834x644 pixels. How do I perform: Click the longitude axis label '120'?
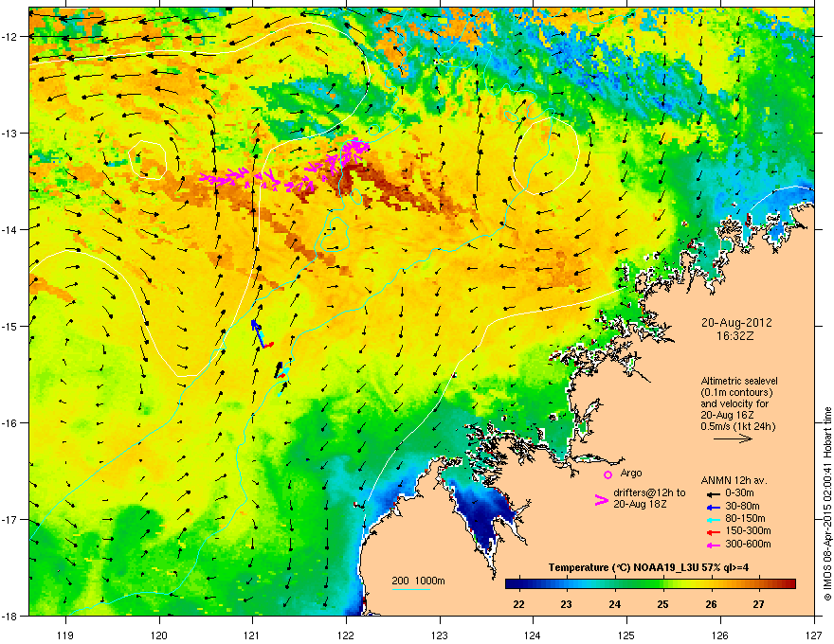[x=159, y=635]
